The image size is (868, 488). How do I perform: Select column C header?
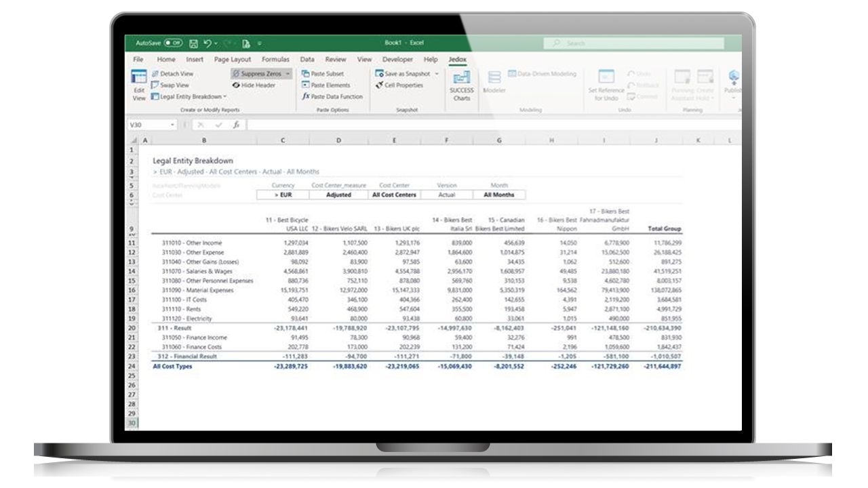point(283,140)
